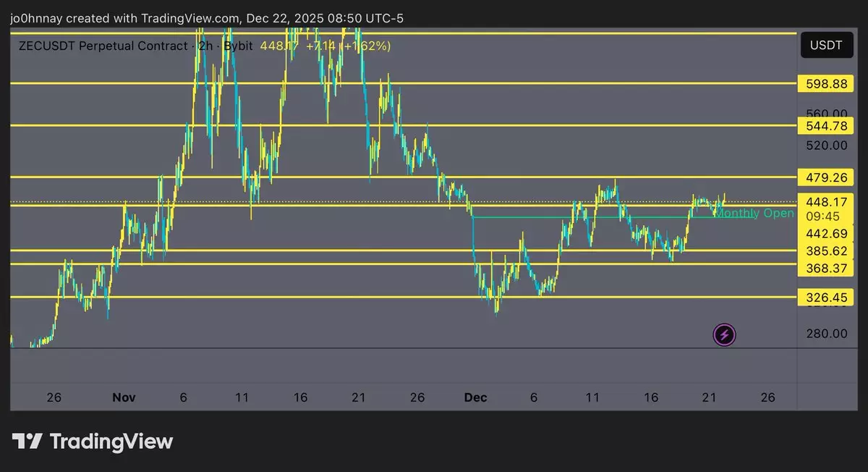
Task: Click the 520.00 value on the price axis
Action: tap(825, 146)
